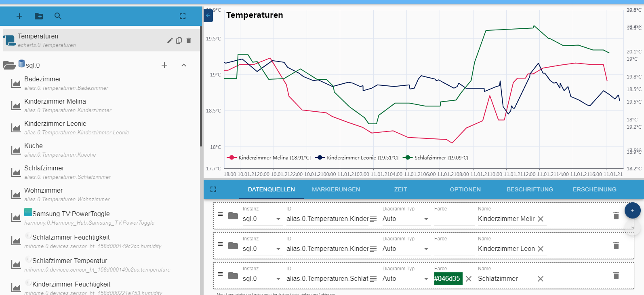Screen dimensions: 644x295
Task: Create new folder in toolbar
Action: (39, 16)
